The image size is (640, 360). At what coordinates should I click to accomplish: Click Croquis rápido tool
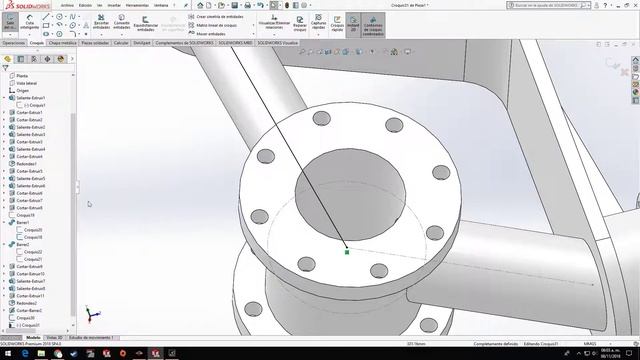[x=337, y=24]
